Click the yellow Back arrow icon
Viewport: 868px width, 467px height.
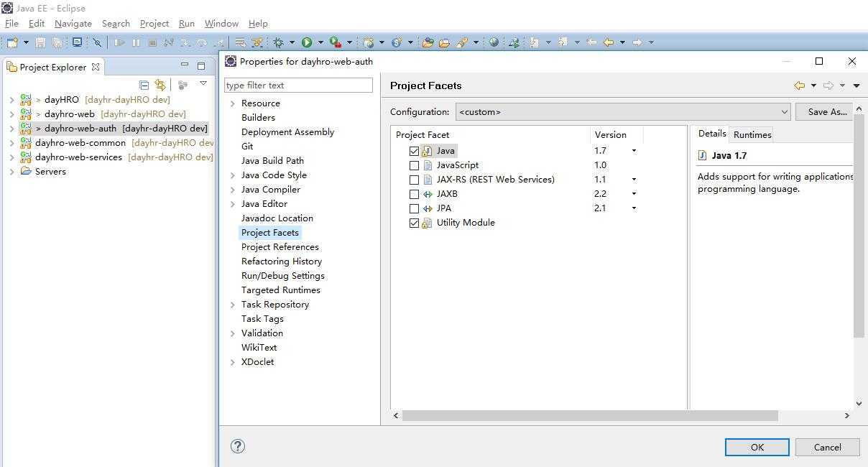(609, 42)
